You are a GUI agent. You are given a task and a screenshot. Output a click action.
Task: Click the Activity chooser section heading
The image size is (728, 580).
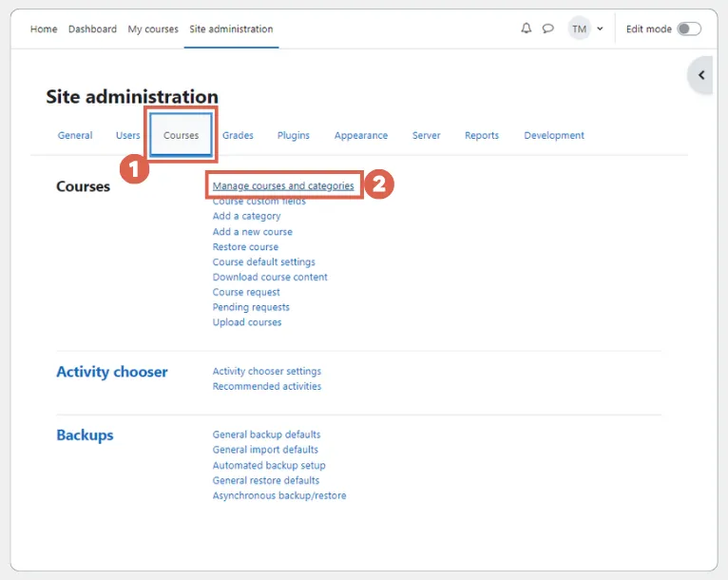click(112, 372)
